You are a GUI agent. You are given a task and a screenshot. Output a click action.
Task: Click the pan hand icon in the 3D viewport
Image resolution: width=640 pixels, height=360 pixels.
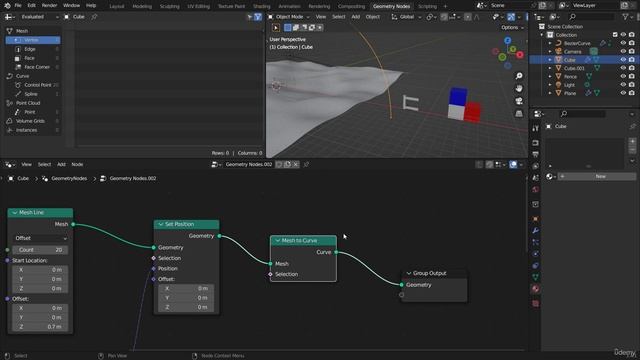click(519, 89)
